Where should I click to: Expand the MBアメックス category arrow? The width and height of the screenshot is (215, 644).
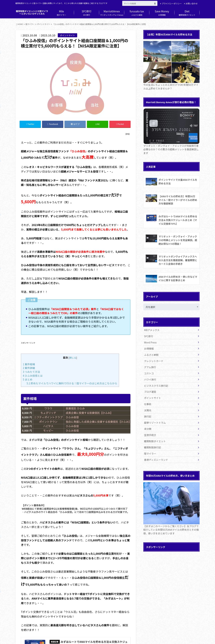198,330
